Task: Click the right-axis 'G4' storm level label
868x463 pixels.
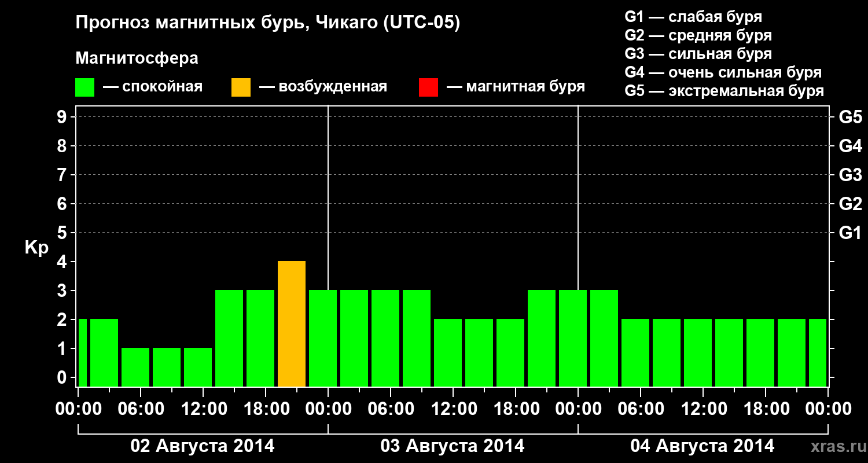Action: click(x=851, y=146)
